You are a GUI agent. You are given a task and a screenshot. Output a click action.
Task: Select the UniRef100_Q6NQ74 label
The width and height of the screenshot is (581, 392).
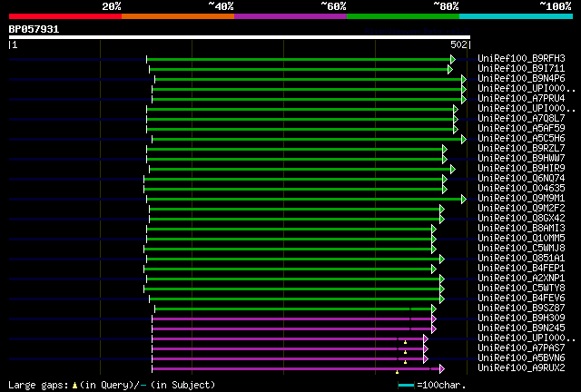click(x=521, y=178)
